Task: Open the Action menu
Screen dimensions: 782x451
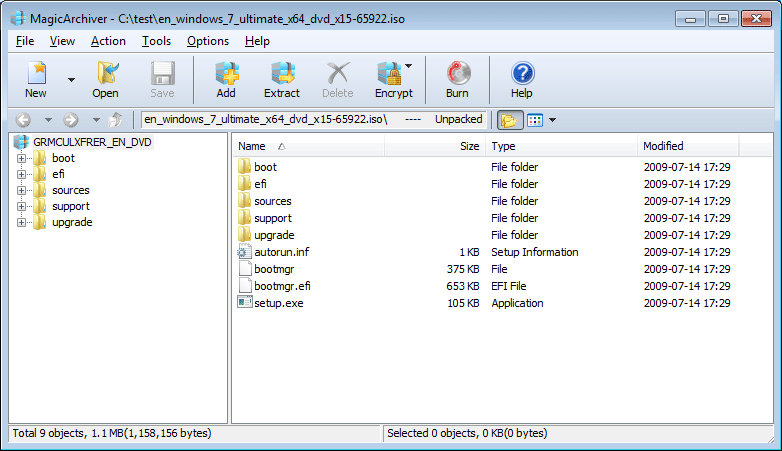Action: point(108,41)
